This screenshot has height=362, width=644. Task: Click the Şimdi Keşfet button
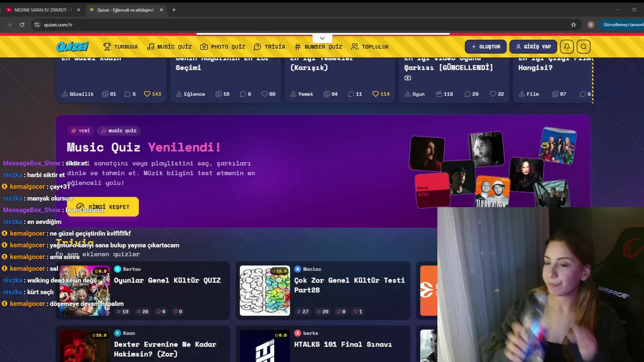[103, 207]
